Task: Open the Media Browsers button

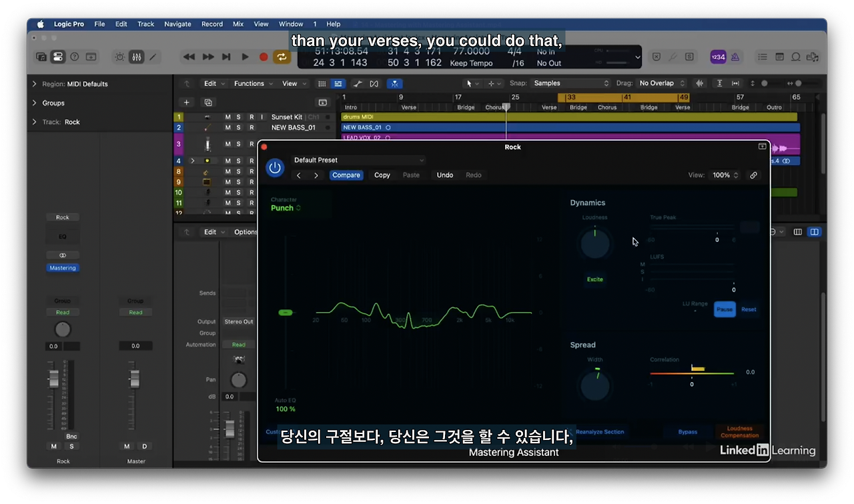Action: click(812, 57)
